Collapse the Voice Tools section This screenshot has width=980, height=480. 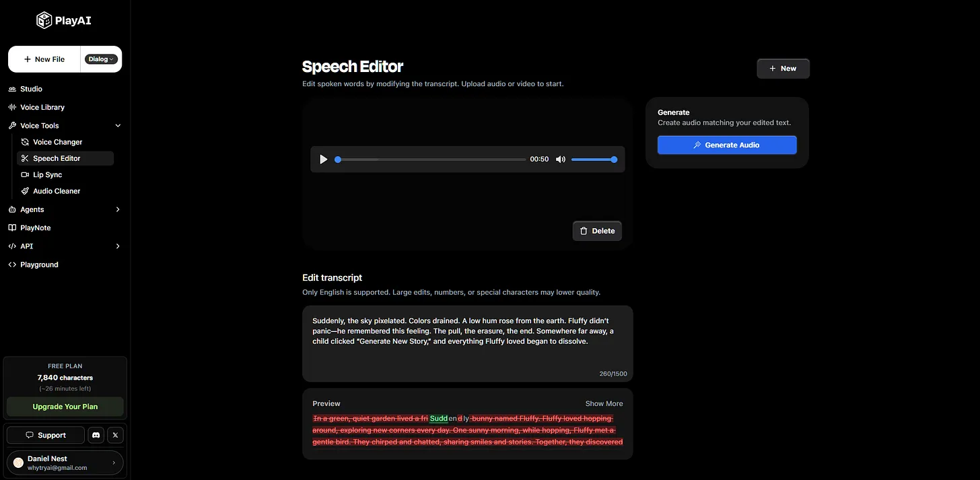118,126
